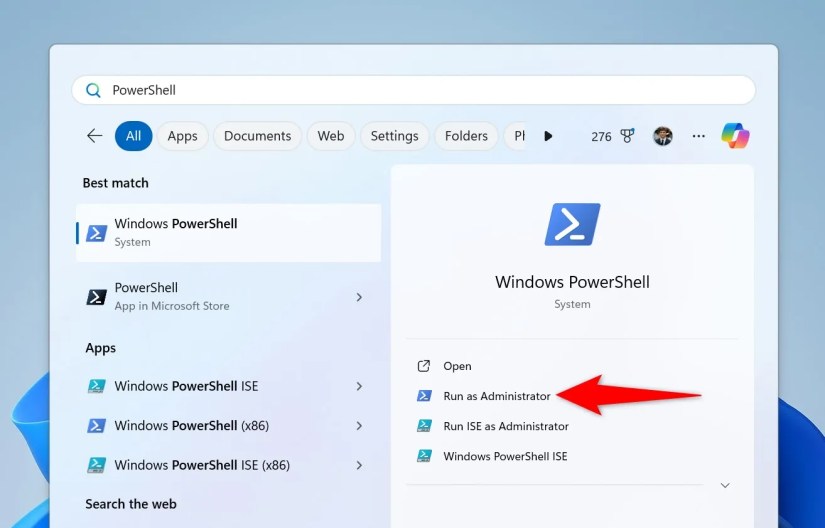Expand Windows PowerShell ISE (x86) chevron

359,465
